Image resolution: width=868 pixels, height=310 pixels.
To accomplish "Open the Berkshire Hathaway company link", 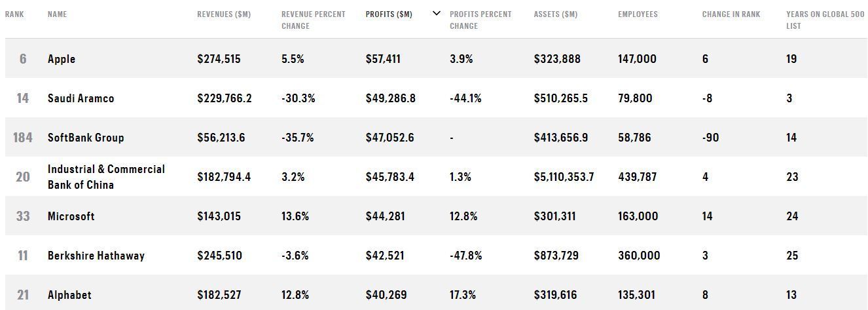I will [x=96, y=256].
